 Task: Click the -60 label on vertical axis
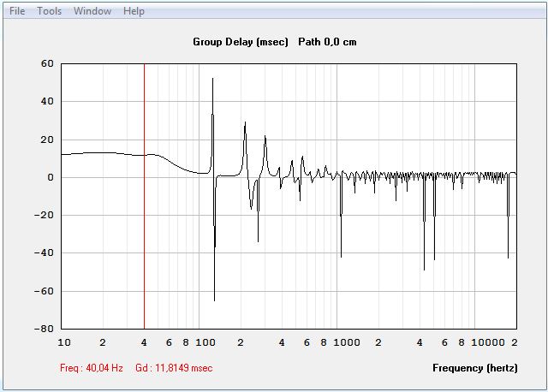pos(44,291)
